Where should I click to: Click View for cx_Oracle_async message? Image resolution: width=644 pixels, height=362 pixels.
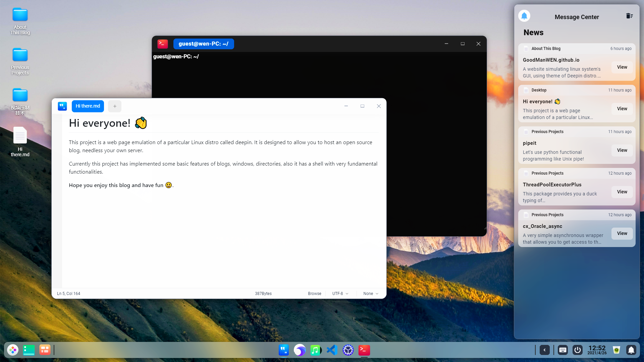tap(622, 233)
